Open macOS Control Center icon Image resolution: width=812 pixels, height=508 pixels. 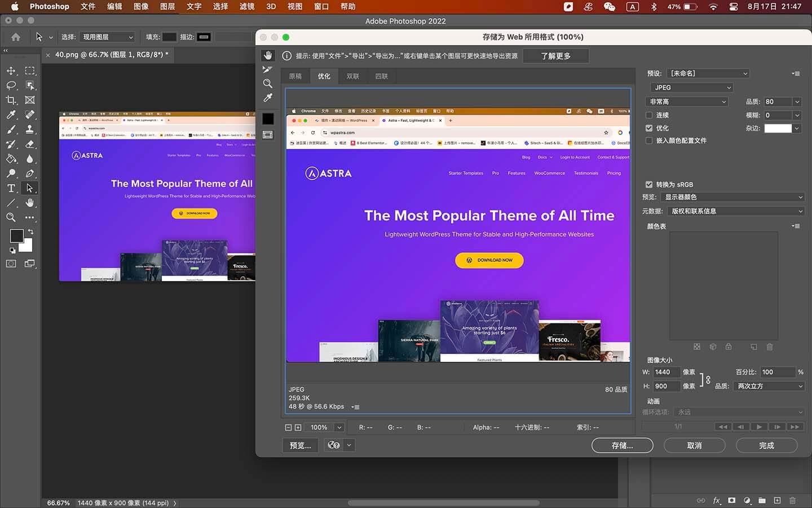pos(734,6)
